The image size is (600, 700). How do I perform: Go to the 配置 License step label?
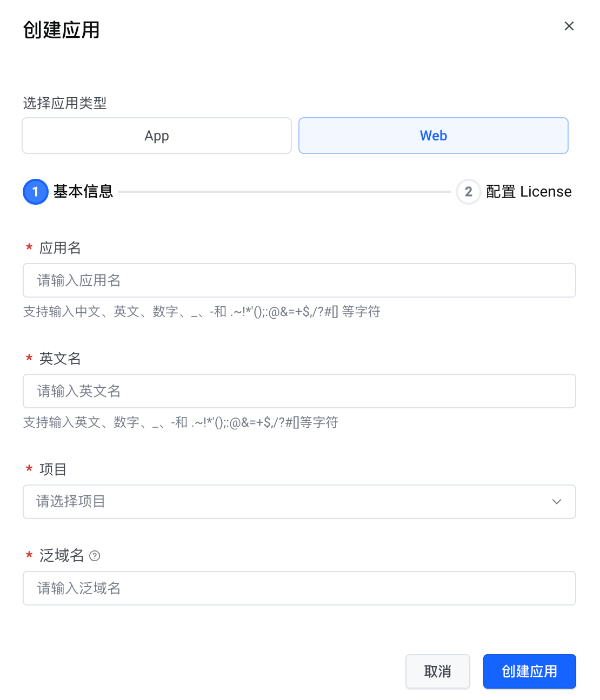click(529, 192)
